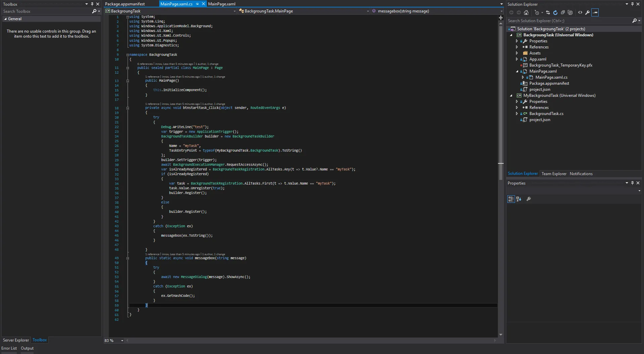Click the Search Solution Explorer input field
Screen dimensions: 644x354
(567, 21)
